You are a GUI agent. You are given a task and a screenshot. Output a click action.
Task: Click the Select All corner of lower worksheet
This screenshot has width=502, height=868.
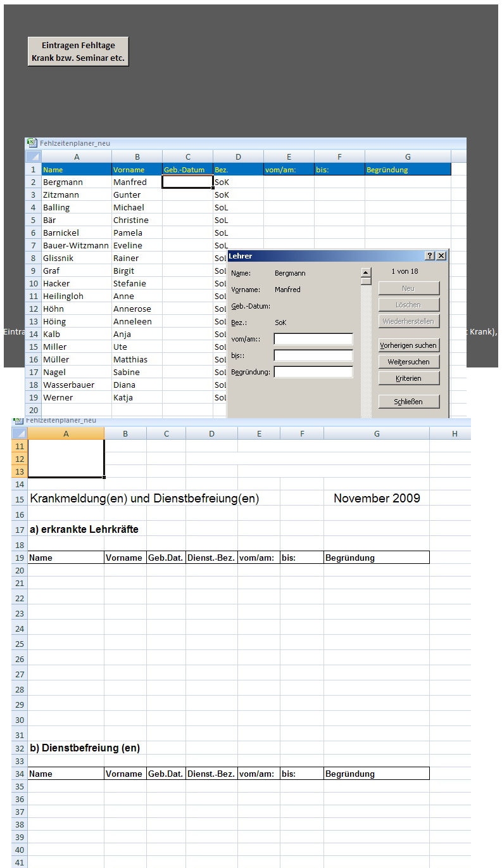[20, 433]
